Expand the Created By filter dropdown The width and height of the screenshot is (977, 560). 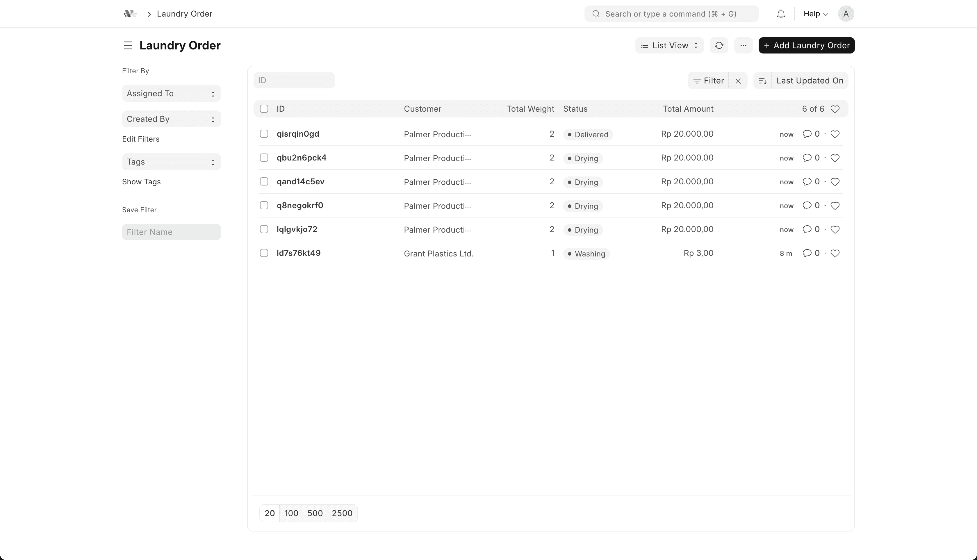tap(171, 119)
